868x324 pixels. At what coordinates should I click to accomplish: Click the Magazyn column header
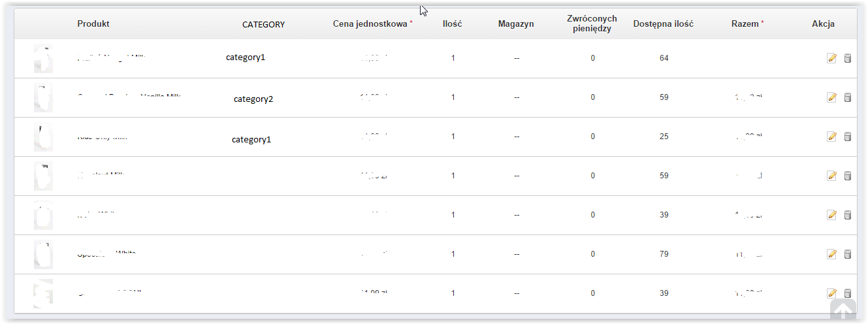[516, 24]
